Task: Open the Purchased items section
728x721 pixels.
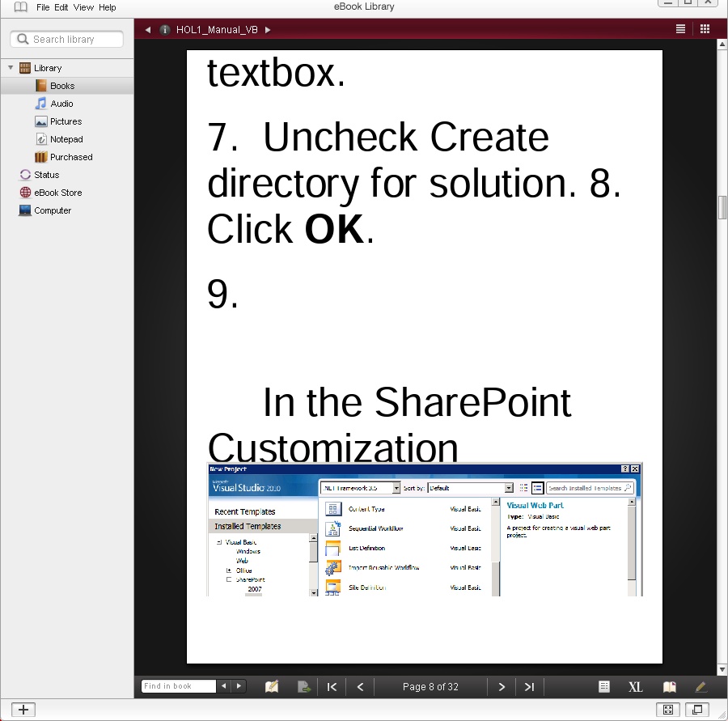Action: tap(71, 157)
